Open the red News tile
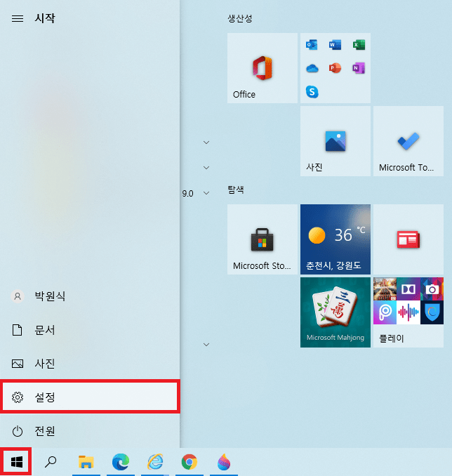This screenshot has width=452, height=476. point(408,239)
